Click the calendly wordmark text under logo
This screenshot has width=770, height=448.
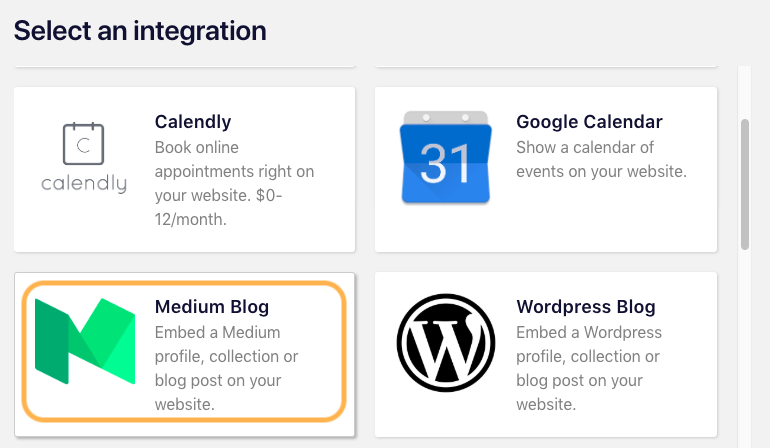pyautogui.click(x=84, y=184)
